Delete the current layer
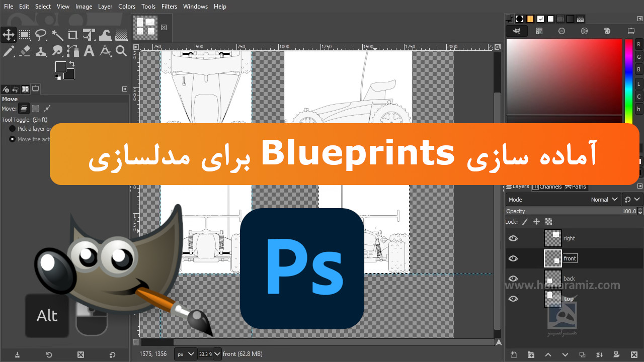This screenshot has height=362, width=644. pyautogui.click(x=633, y=355)
